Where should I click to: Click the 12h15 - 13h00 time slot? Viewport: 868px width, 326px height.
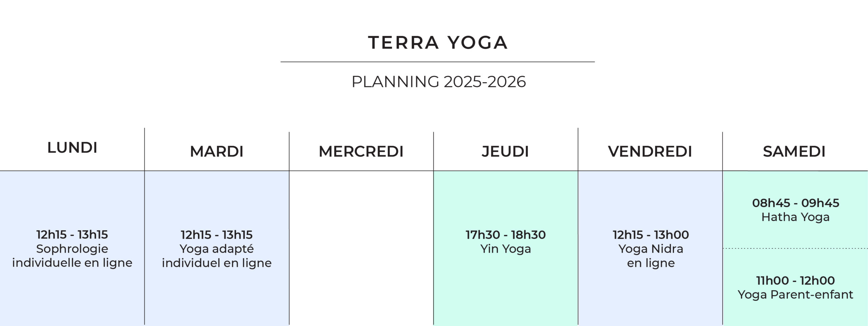coord(651,235)
